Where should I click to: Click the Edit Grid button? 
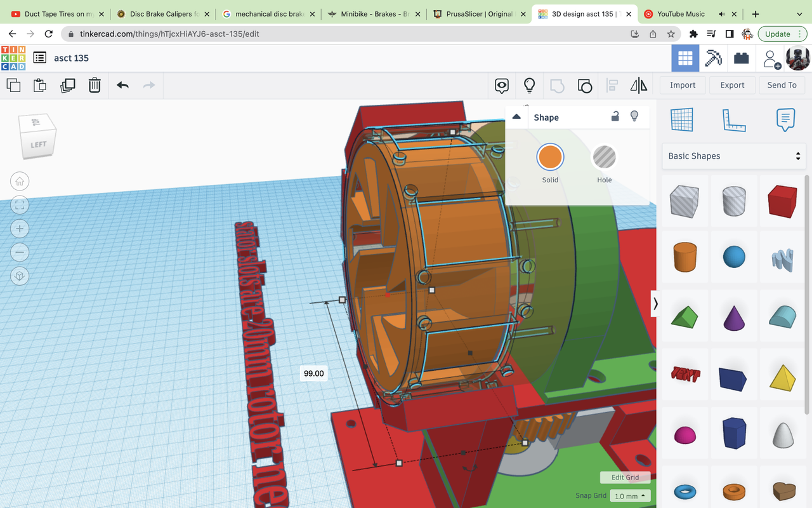point(625,478)
